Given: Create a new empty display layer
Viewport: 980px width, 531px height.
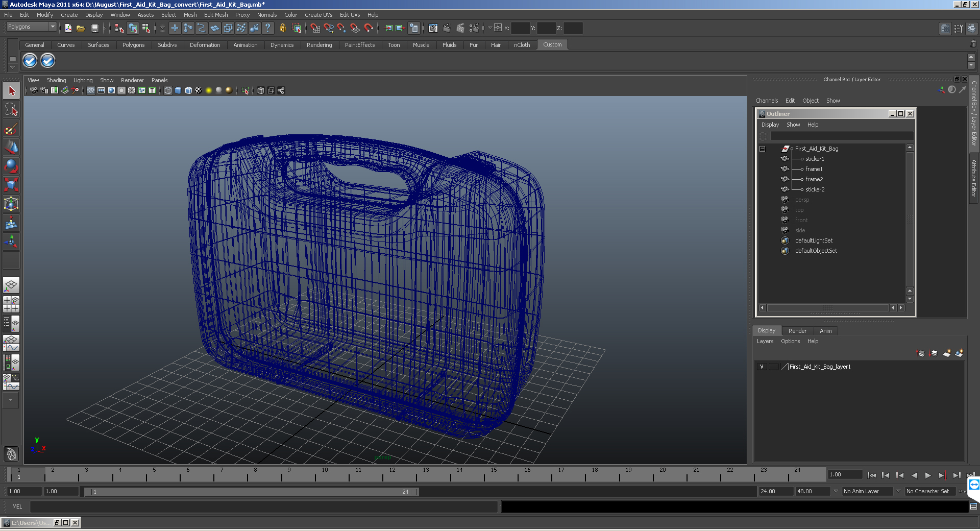Looking at the screenshot, I should [947, 353].
